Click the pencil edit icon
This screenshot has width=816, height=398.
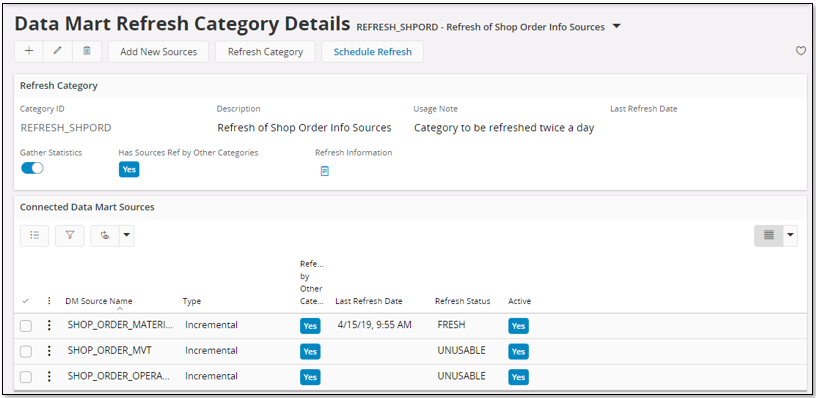[58, 52]
